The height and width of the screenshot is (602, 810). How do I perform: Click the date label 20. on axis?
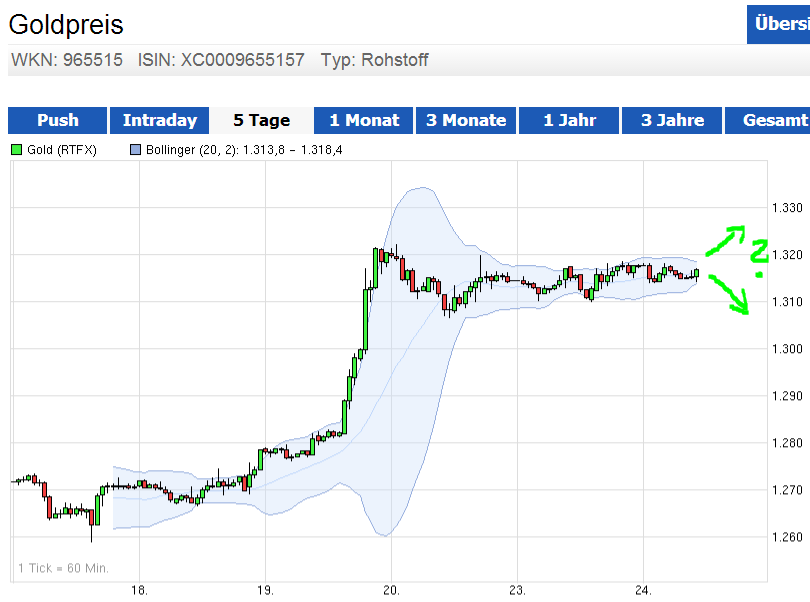[391, 590]
